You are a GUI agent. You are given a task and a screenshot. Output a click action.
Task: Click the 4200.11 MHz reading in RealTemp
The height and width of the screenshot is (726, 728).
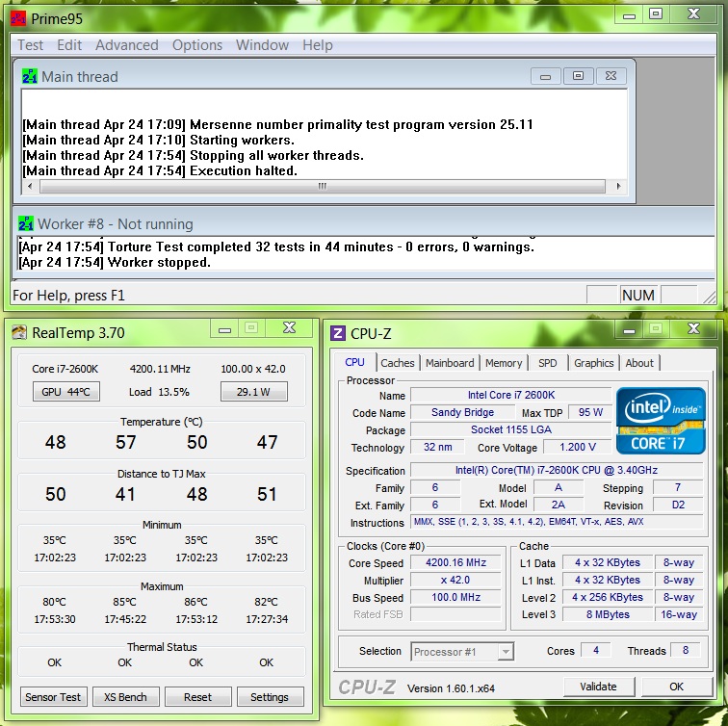tap(160, 369)
